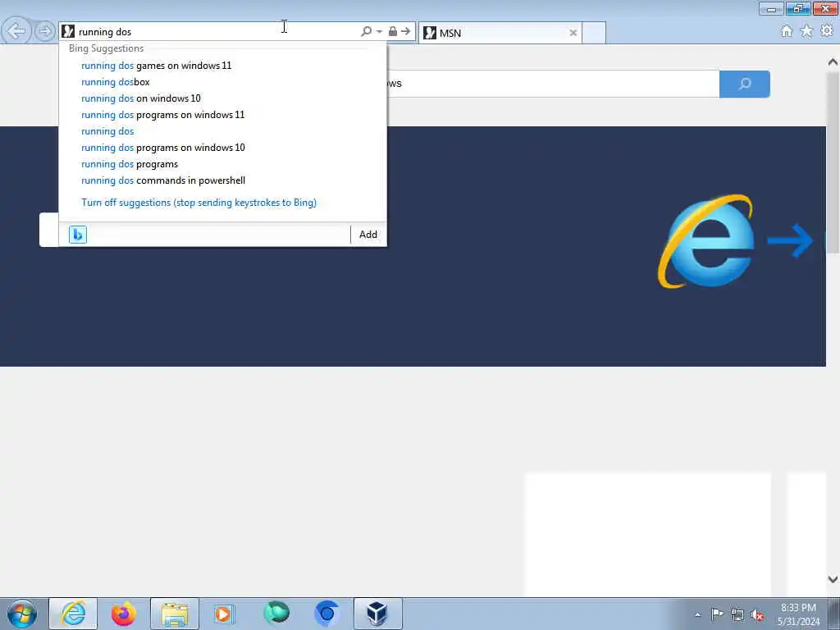This screenshot has width=840, height=630.
Task: Click the vertical scrollbar thumb
Action: (x=833, y=162)
